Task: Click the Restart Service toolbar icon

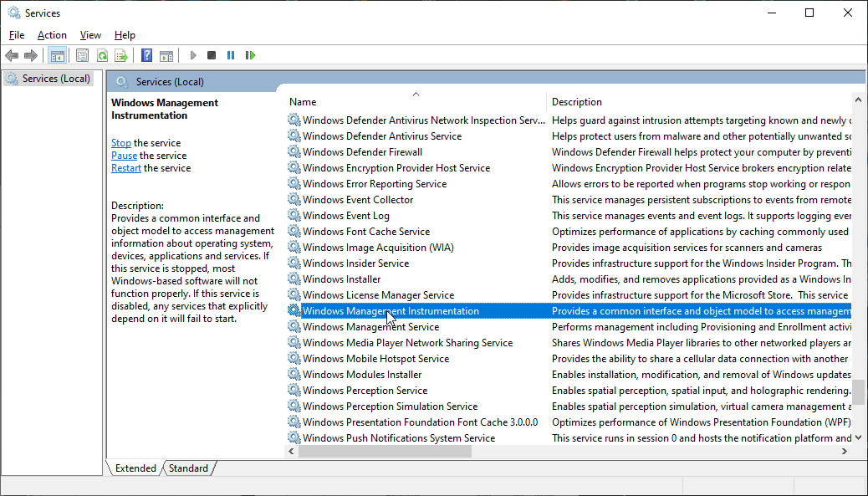Action: [250, 54]
